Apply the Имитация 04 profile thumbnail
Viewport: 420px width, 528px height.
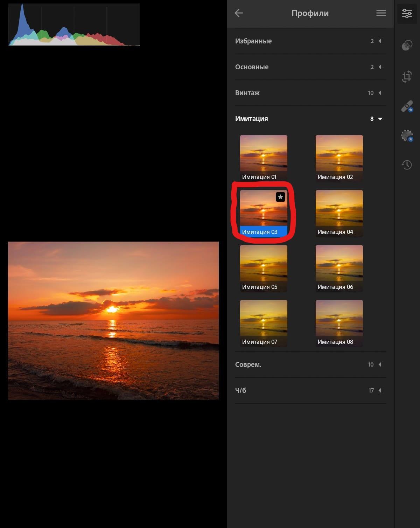click(339, 214)
